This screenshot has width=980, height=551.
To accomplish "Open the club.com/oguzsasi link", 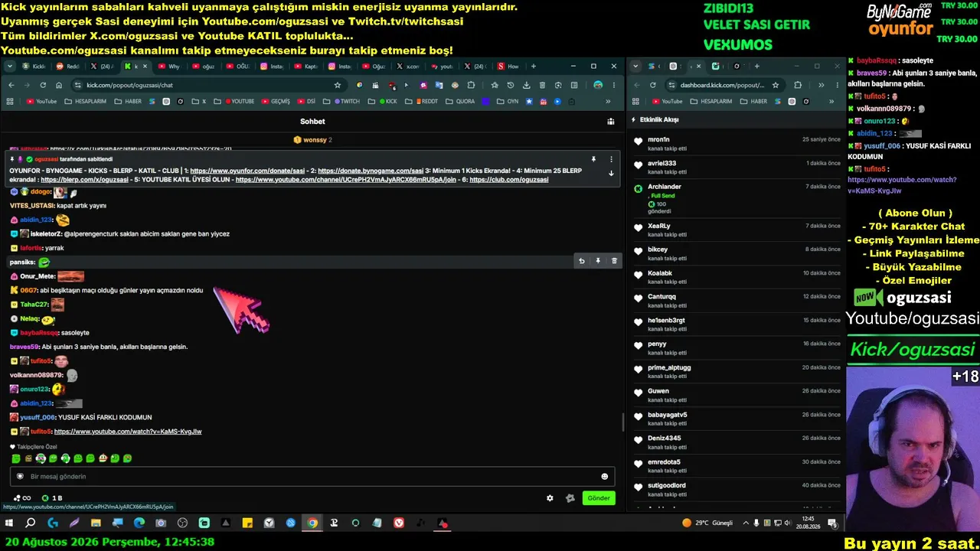I will pyautogui.click(x=509, y=180).
